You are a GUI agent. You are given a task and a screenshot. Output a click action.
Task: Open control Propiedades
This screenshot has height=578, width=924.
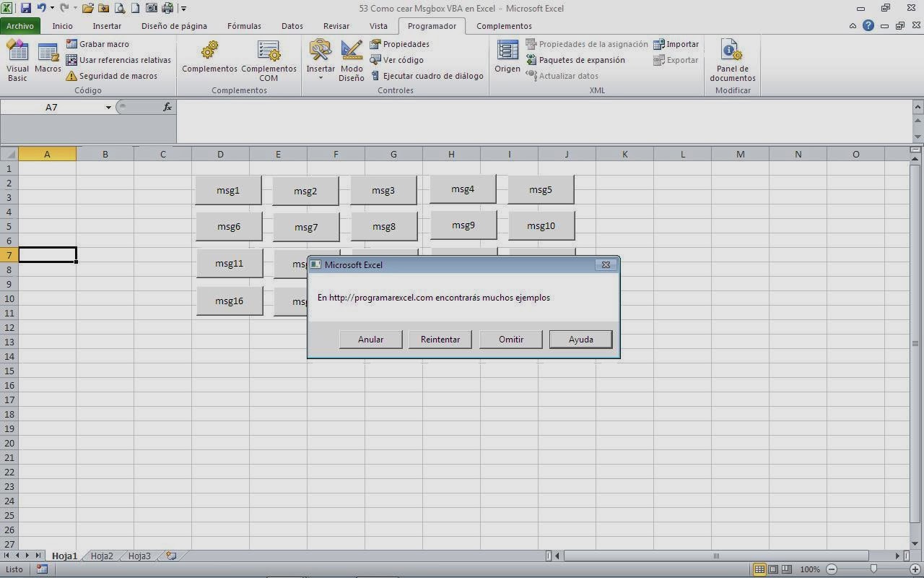click(400, 44)
